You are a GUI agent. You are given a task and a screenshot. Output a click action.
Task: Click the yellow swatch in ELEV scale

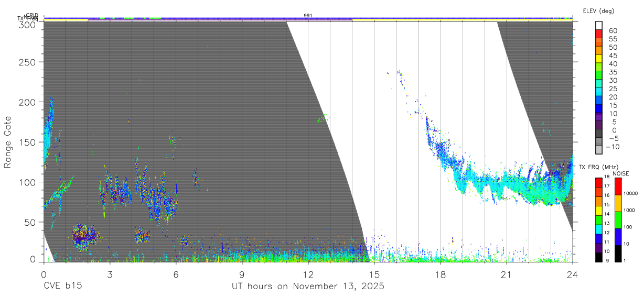(599, 59)
